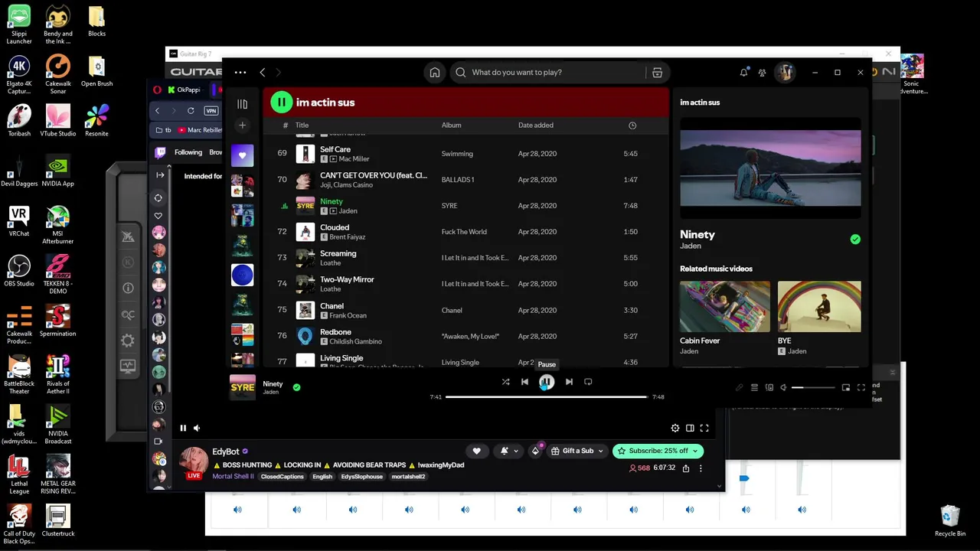The image size is (980, 551).
Task: Open Spotify's Friend Activity icon
Action: [x=762, y=73]
